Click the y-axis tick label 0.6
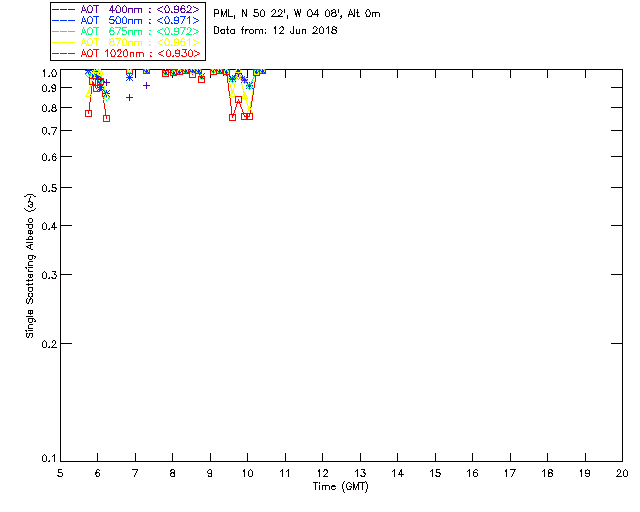 coord(49,157)
